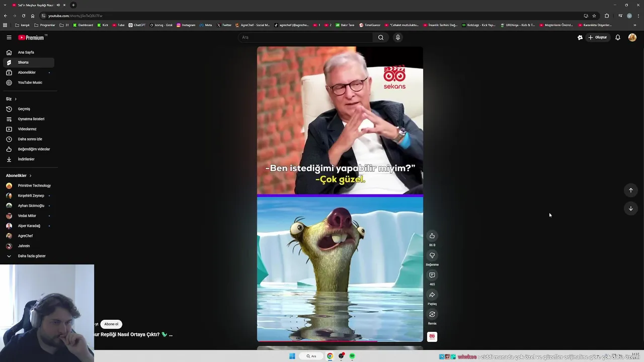
Task: Click the Shorts video to pause
Action: (x=340, y=194)
